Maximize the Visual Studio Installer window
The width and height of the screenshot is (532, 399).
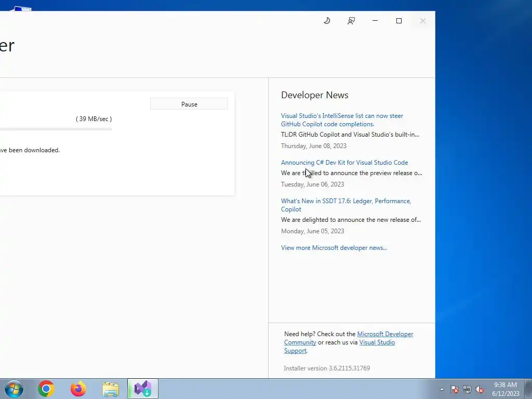tap(399, 21)
